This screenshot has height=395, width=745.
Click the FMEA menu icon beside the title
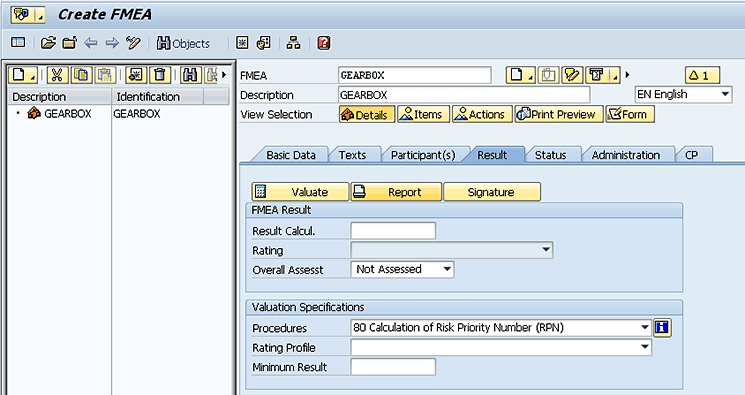(x=28, y=15)
